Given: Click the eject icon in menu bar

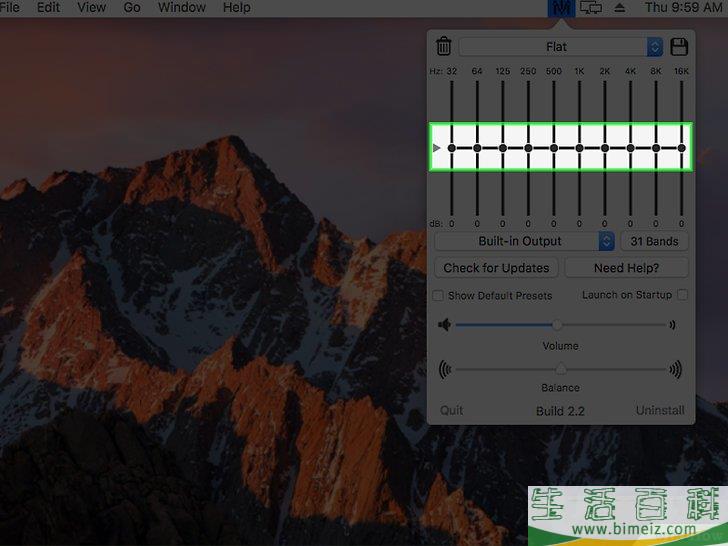Looking at the screenshot, I should coord(620,8).
